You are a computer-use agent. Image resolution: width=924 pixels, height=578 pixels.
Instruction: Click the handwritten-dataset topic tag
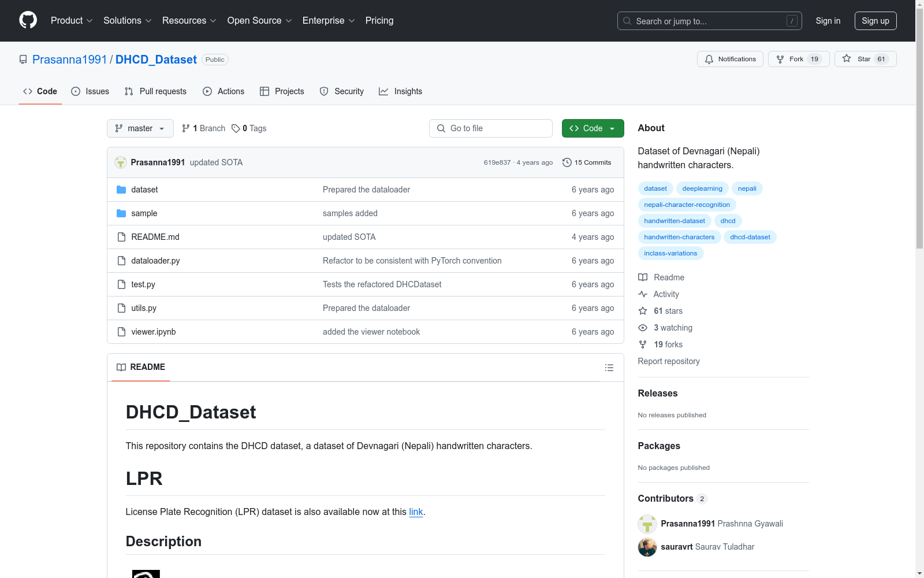pos(675,221)
